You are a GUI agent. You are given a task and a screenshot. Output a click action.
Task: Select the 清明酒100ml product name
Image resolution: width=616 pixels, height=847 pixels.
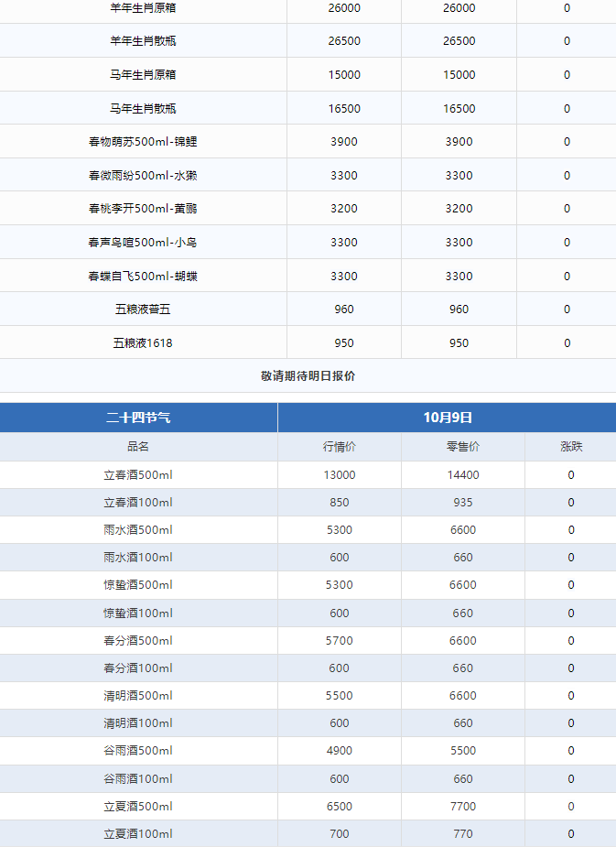tap(138, 723)
